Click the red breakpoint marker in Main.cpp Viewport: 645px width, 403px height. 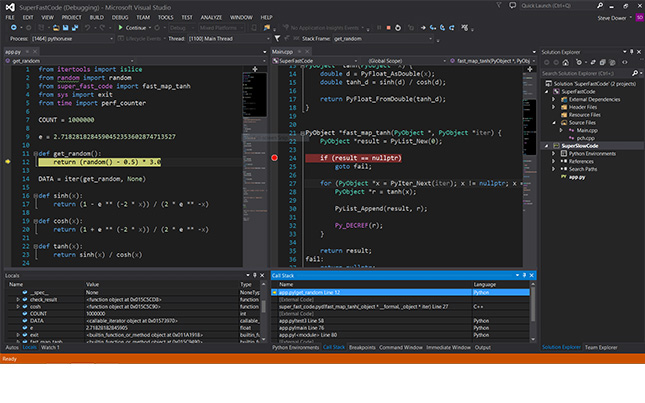(x=275, y=157)
